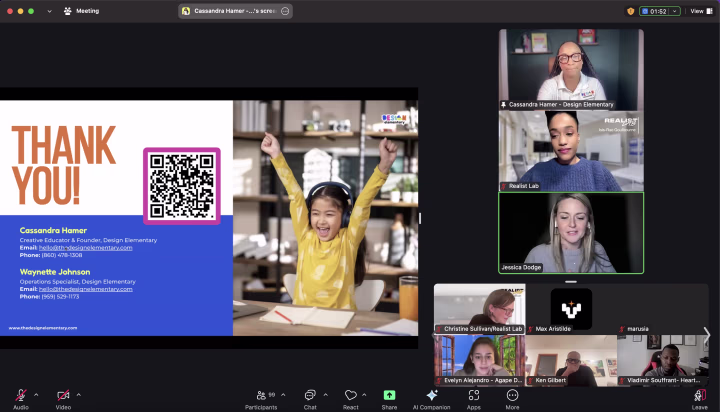This screenshot has width=720, height=412.
Task: Click www.thedesignelementary.com text on slide
Action: (x=43, y=328)
